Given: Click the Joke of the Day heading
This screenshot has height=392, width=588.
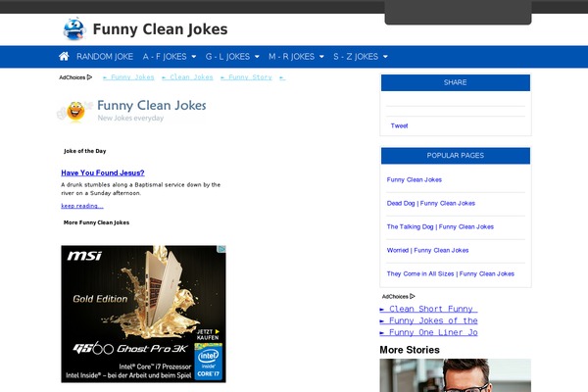Looking at the screenshot, I should tap(84, 151).
